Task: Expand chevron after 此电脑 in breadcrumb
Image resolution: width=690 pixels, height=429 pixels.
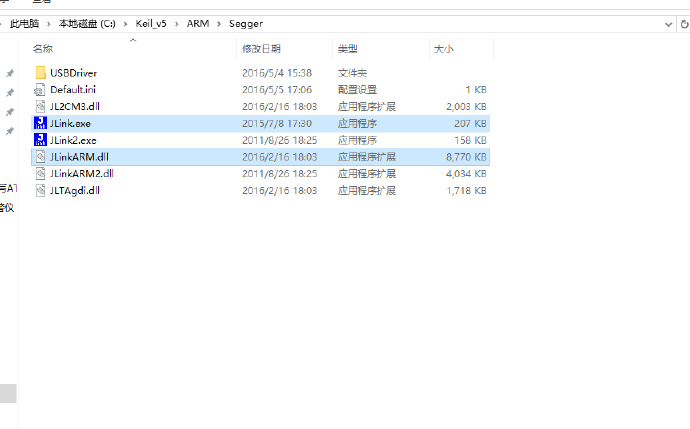Action: click(48, 24)
